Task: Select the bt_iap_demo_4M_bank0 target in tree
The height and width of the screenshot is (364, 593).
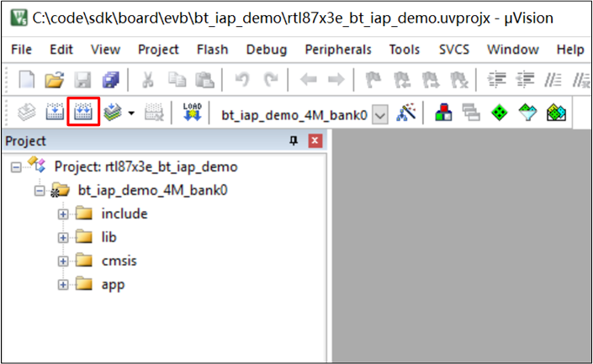Action: point(152,190)
